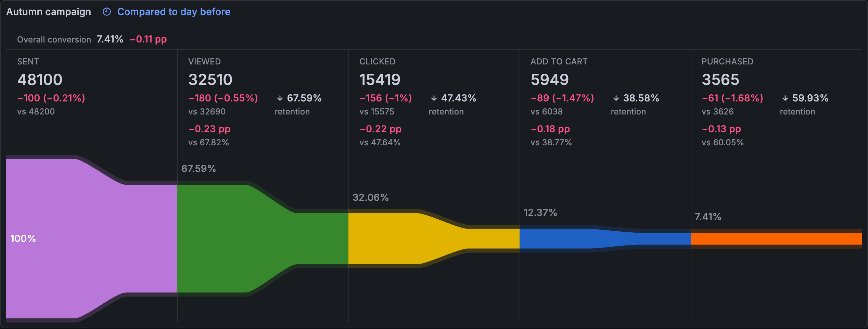Click the −180 (−0.55%) delta under Viewed
Screen dimensions: 868x329
pyautogui.click(x=223, y=98)
